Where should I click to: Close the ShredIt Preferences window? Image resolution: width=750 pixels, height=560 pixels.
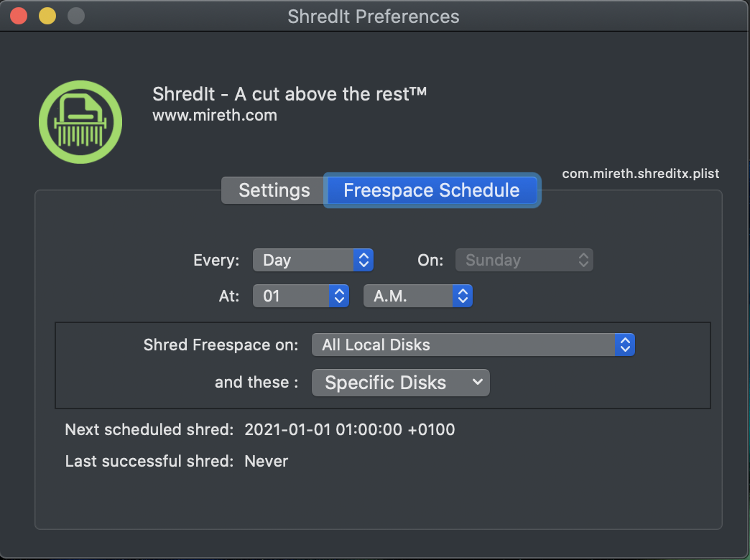[x=19, y=16]
